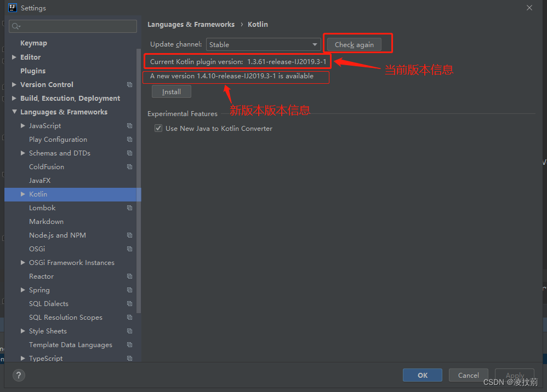This screenshot has width=547, height=392.
Task: Collapse the Languages & Frameworks section
Action: coord(14,112)
